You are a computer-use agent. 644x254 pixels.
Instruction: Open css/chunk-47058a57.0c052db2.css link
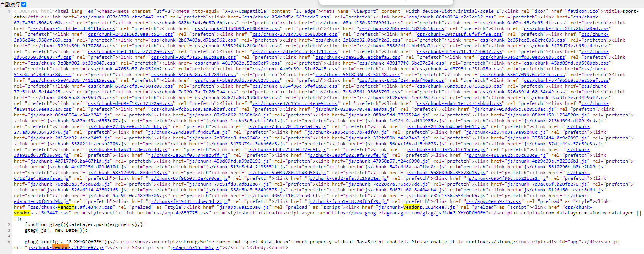(x=130, y=69)
